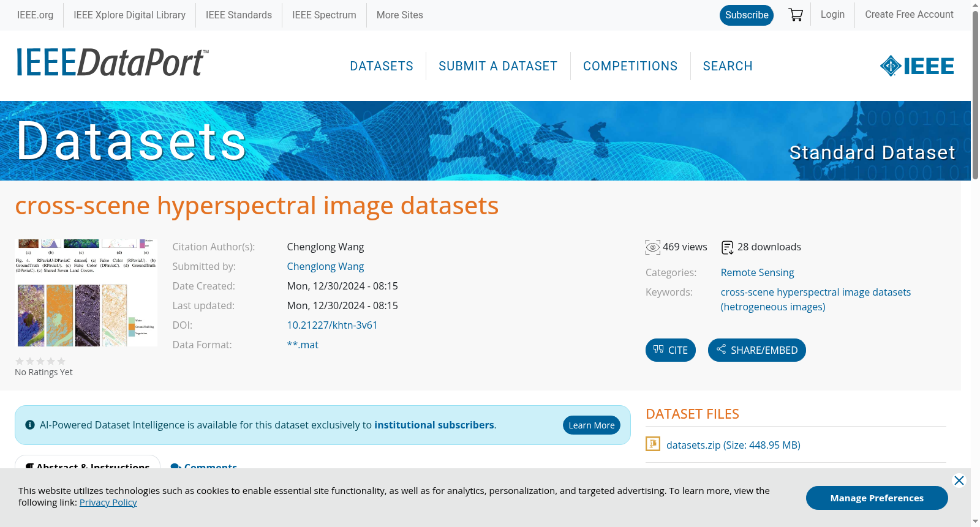
Task: Click the **.mat data format link
Action: [x=303, y=345]
